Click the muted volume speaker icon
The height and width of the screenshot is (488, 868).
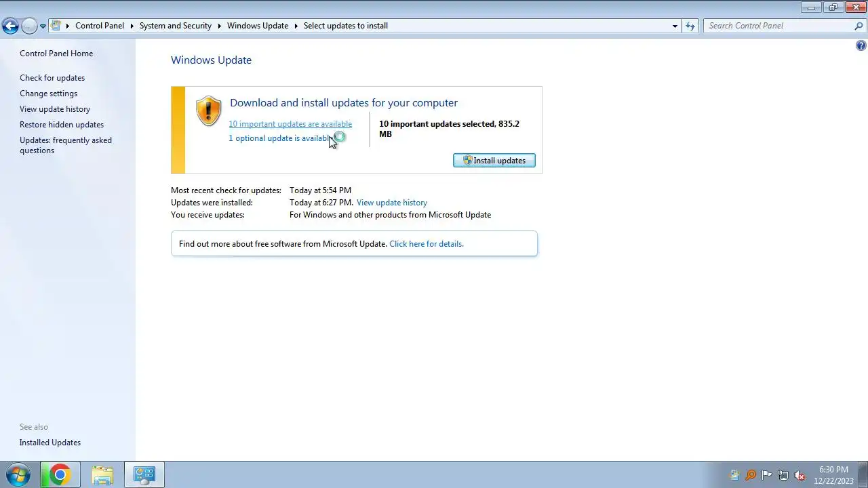pyautogui.click(x=800, y=475)
